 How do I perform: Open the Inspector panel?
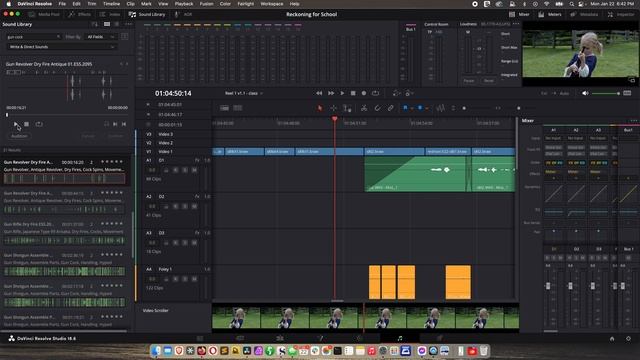tap(621, 14)
